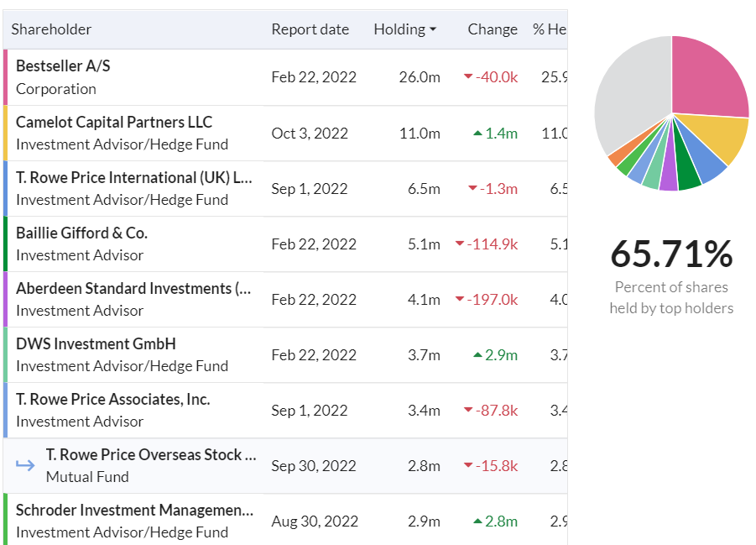Image resolution: width=756 pixels, height=545 pixels.
Task: Click the purple pie chart slice
Action: point(670,172)
